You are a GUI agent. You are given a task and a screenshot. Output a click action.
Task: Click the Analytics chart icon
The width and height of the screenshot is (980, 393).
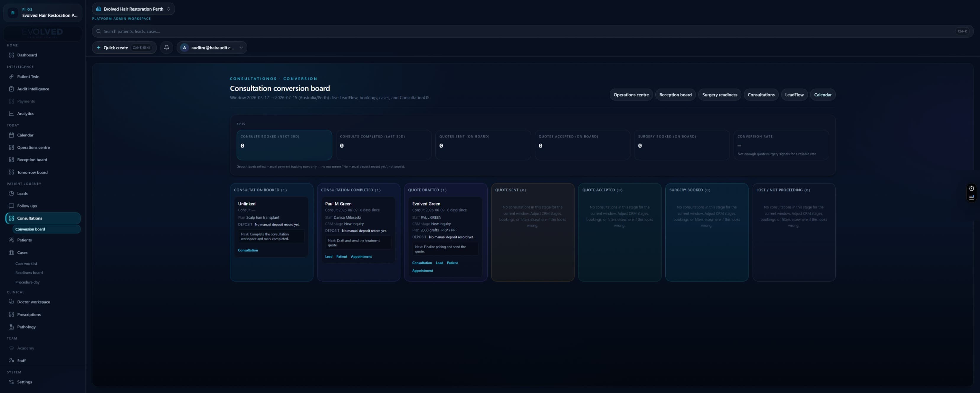[12, 114]
